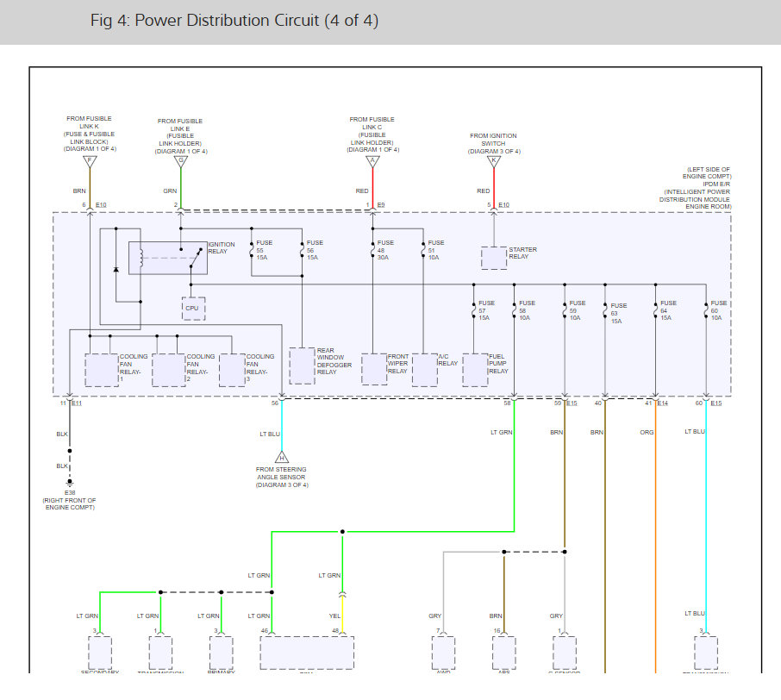The width and height of the screenshot is (781, 700).
Task: Click the 'FUSE 59 10A' label
Action: [x=578, y=310]
